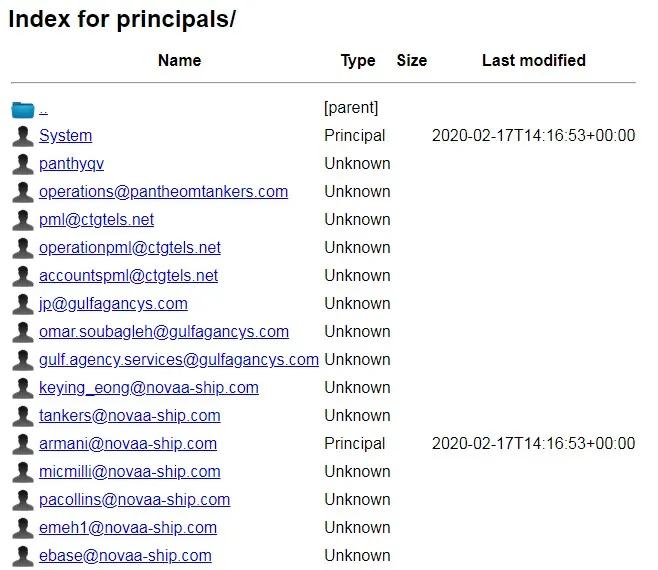Open gulf.agency.services@gulfagancys.com entry
Screen dimensions: 658x570
pyautogui.click(x=179, y=360)
